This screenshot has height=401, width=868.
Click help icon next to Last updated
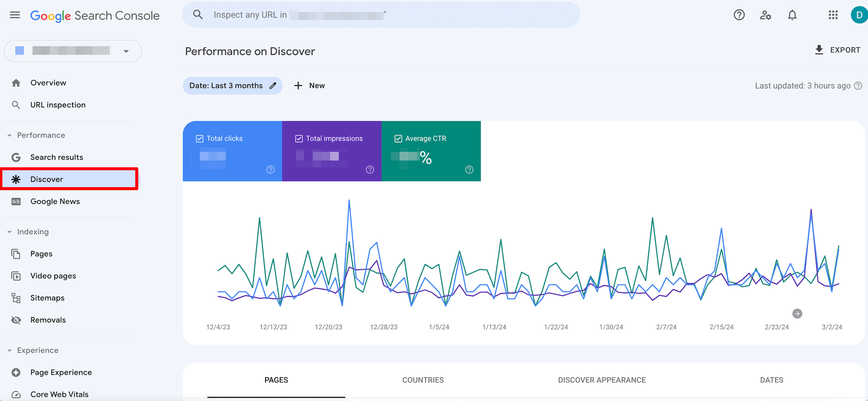[x=858, y=86]
